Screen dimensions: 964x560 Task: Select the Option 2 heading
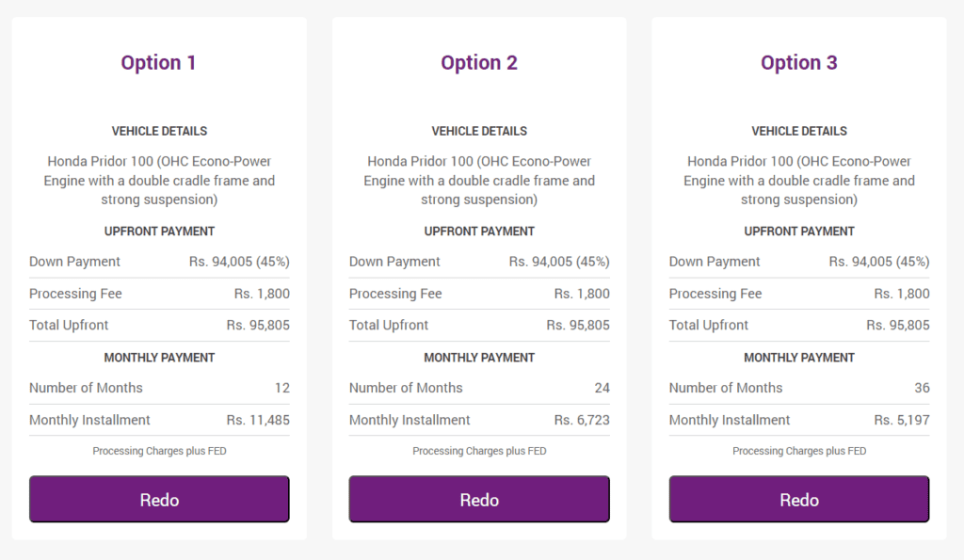tap(479, 63)
